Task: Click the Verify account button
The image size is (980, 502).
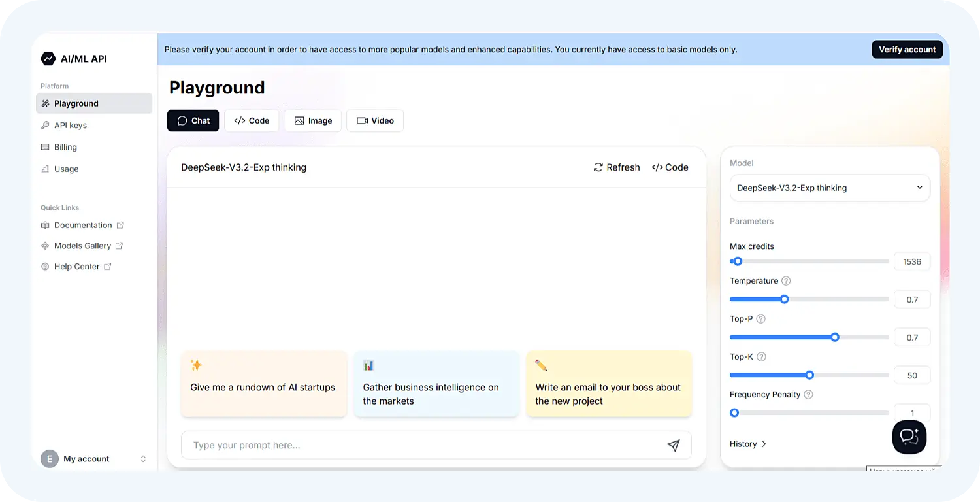Action: click(x=907, y=50)
